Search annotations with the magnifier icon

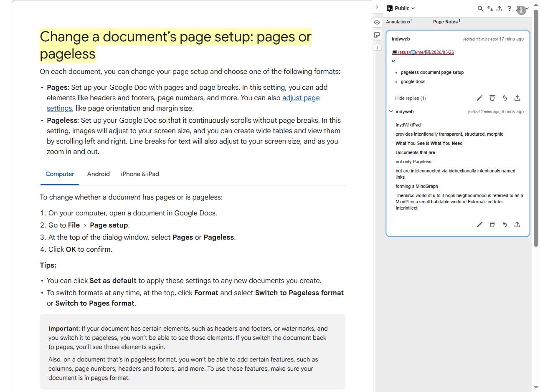pos(480,8)
